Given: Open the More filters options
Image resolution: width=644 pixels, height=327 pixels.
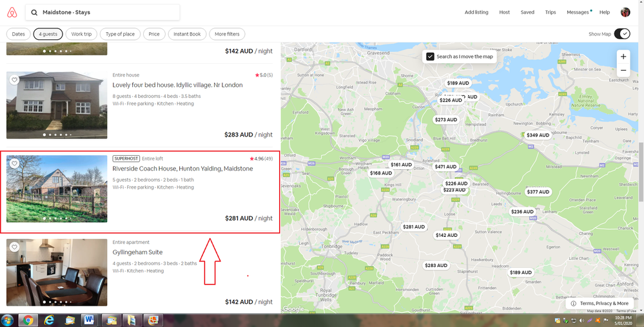Looking at the screenshot, I should 227,34.
